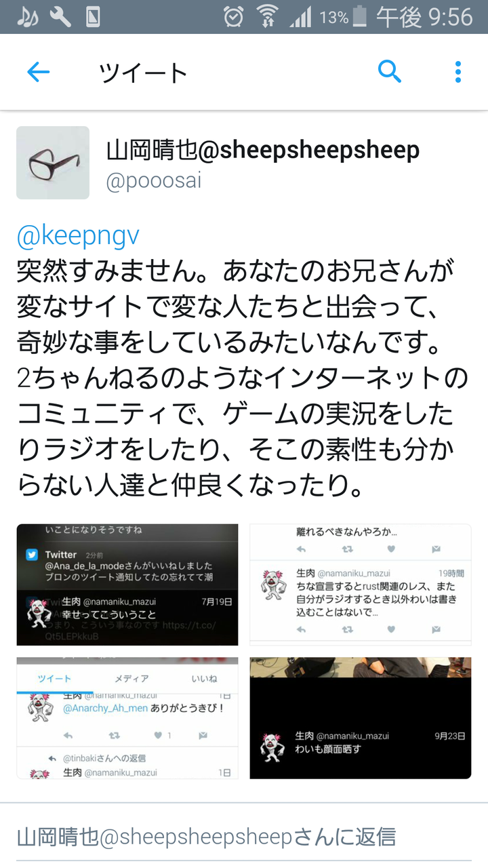Tap the display name 山岡晴也@sheepsheepsheep
The width and height of the screenshot is (488, 868).
[x=263, y=150]
